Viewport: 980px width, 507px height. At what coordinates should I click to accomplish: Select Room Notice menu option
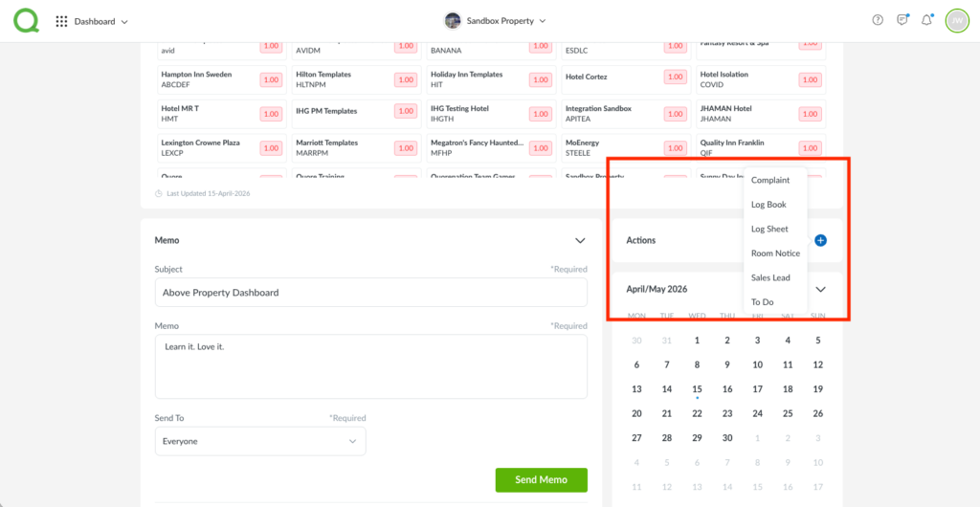click(775, 253)
